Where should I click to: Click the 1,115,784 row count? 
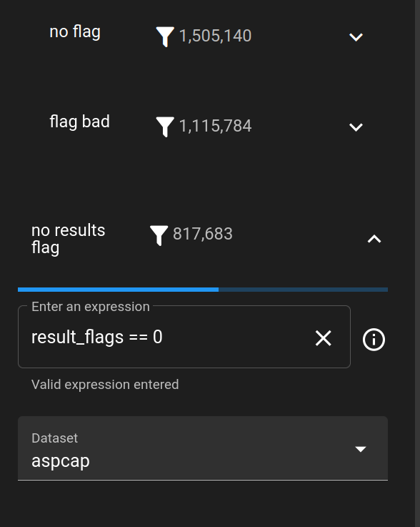tap(215, 126)
